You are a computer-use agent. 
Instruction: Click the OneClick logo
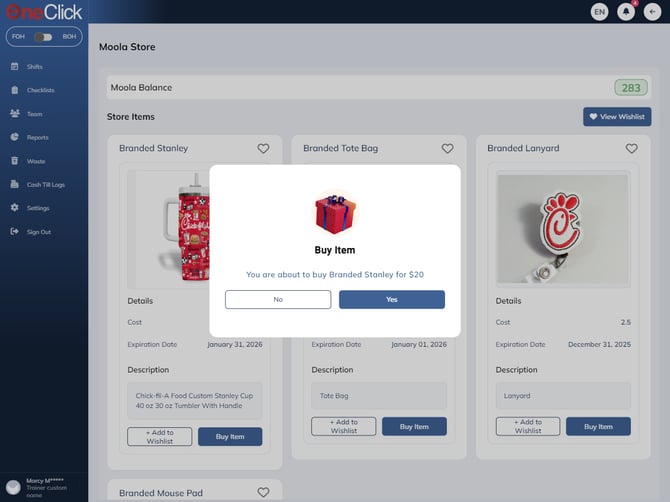(43, 12)
